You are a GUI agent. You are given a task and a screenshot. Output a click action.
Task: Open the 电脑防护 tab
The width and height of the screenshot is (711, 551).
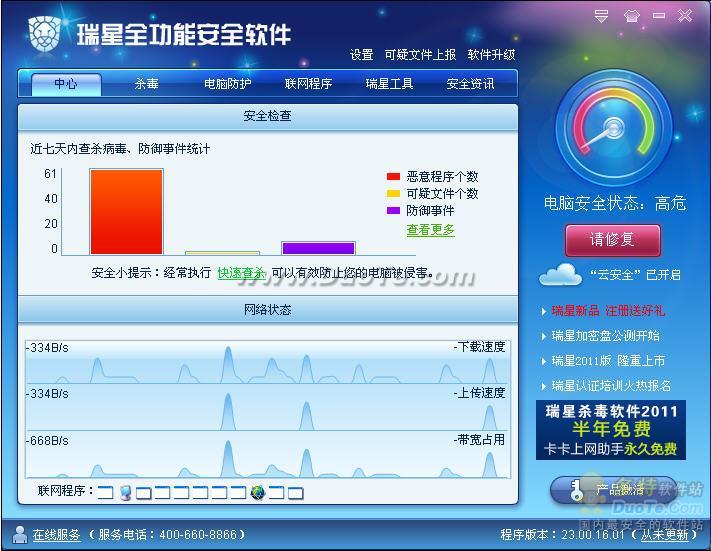pyautogui.click(x=228, y=84)
